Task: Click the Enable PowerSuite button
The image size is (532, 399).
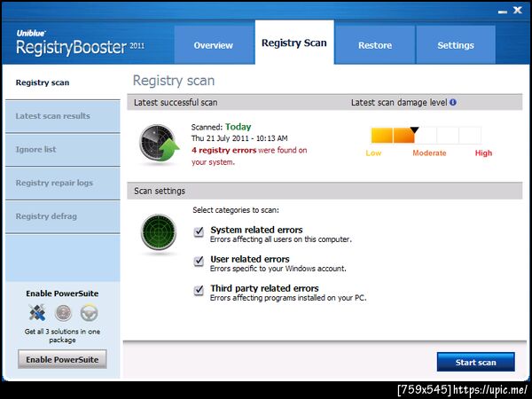Action: click(62, 359)
